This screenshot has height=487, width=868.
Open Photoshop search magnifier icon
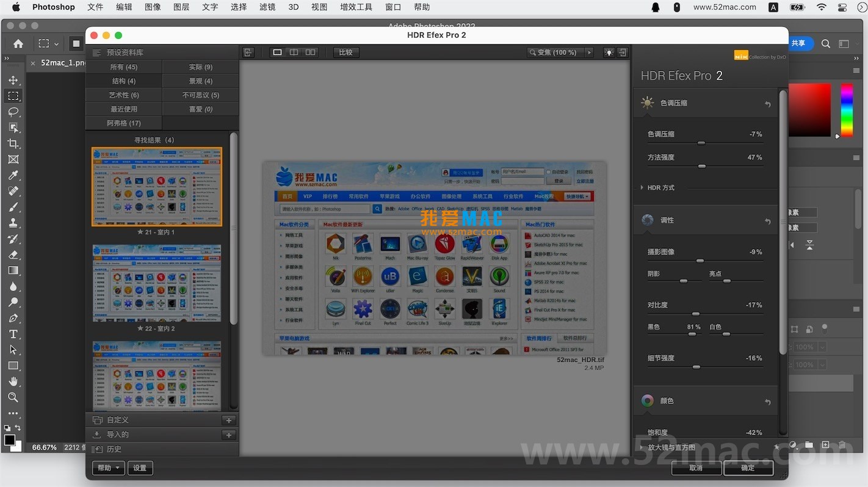coord(826,43)
